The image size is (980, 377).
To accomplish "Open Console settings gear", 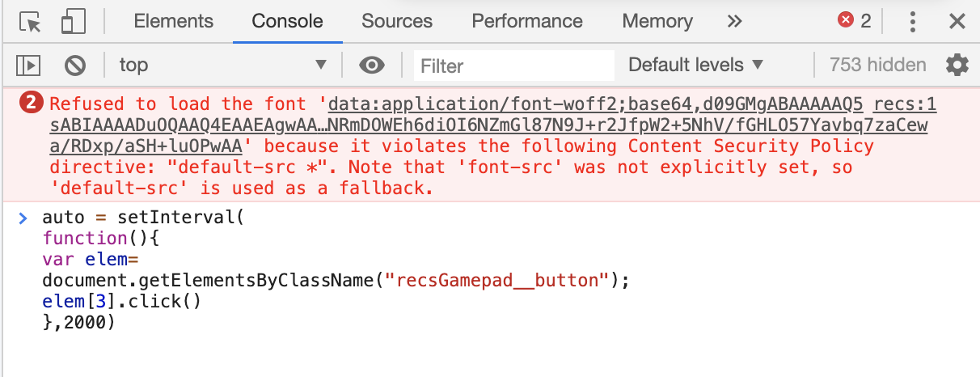I will point(957,65).
